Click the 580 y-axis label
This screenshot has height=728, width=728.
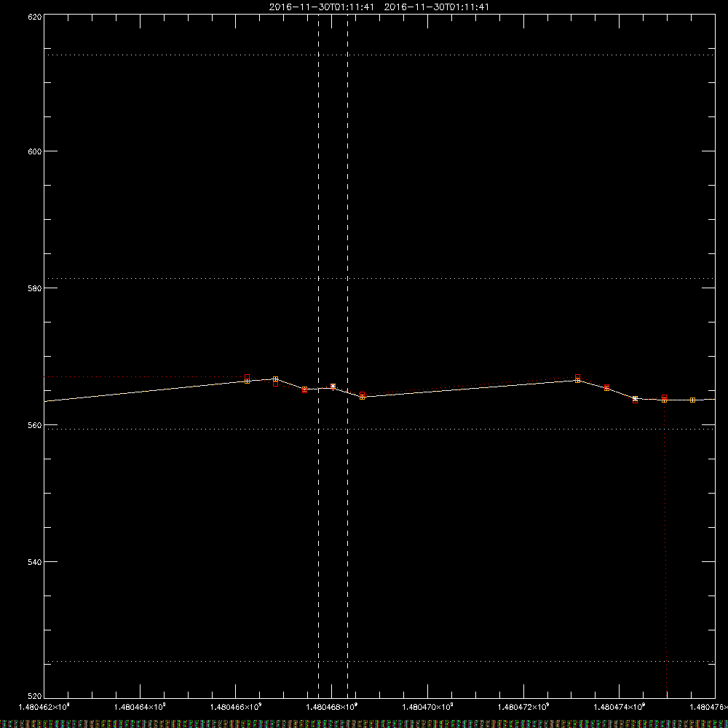35,288
